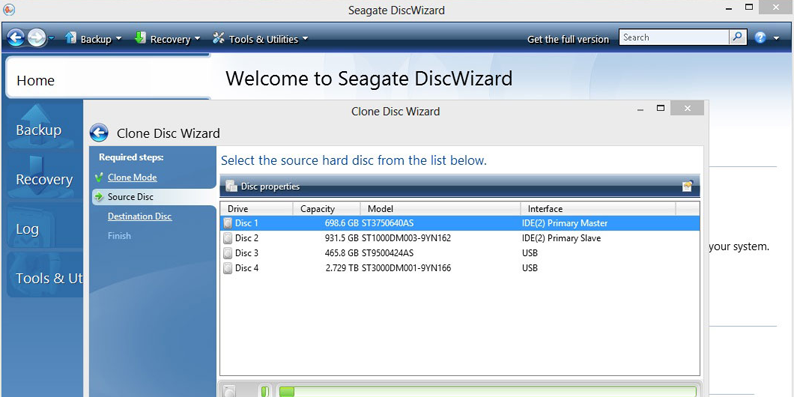Click the Disc 4 drive icon

(228, 268)
